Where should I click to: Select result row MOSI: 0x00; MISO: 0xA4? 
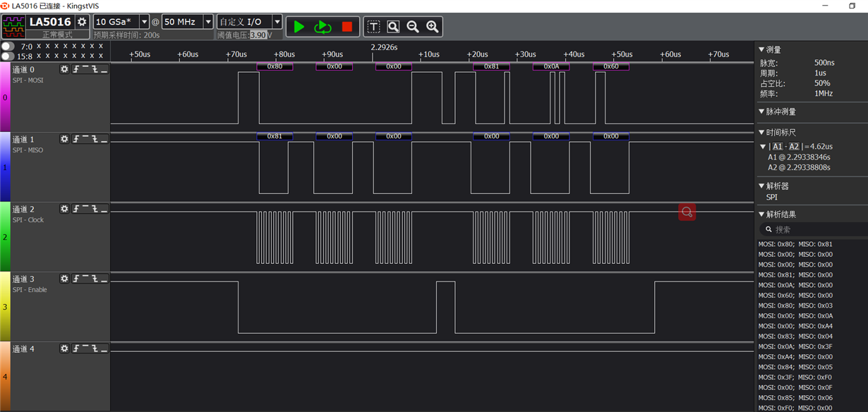(x=795, y=326)
